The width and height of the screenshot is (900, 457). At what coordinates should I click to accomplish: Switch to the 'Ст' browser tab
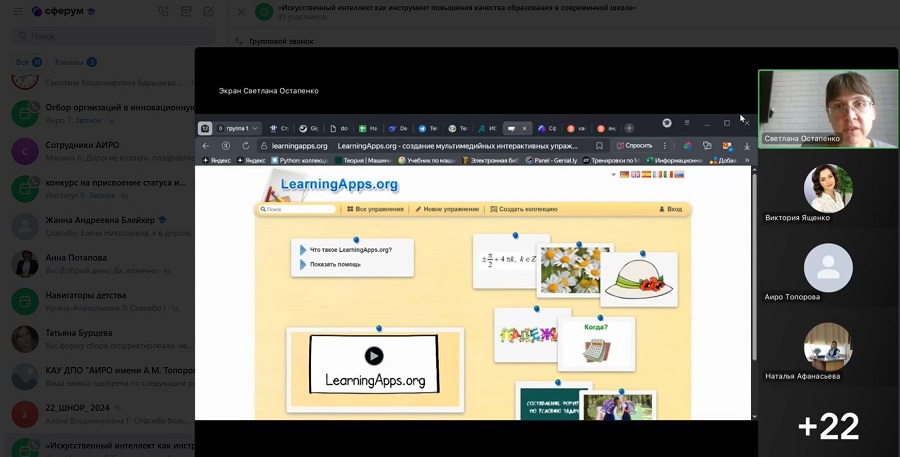(x=279, y=129)
